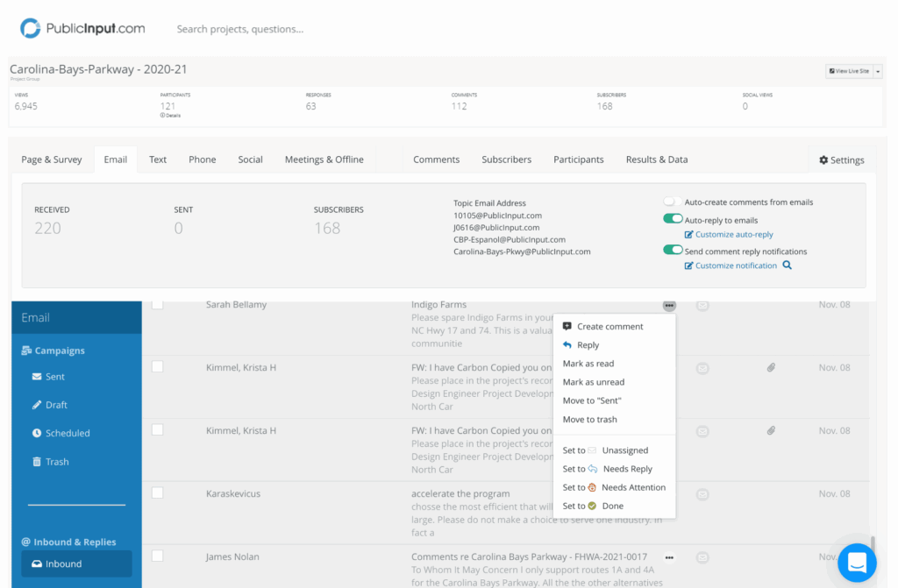
Task: Open the chat support bubble icon
Action: [857, 563]
